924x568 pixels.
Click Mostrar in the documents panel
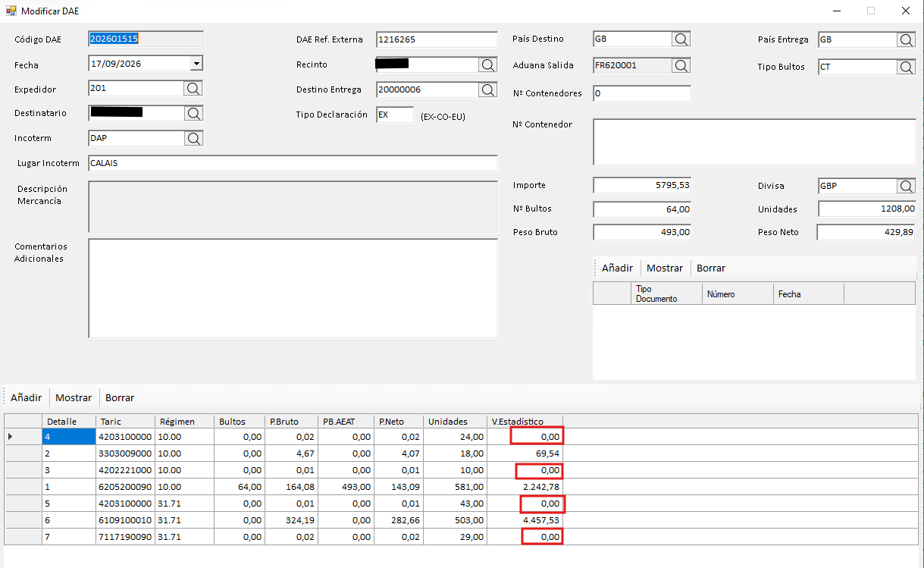665,268
